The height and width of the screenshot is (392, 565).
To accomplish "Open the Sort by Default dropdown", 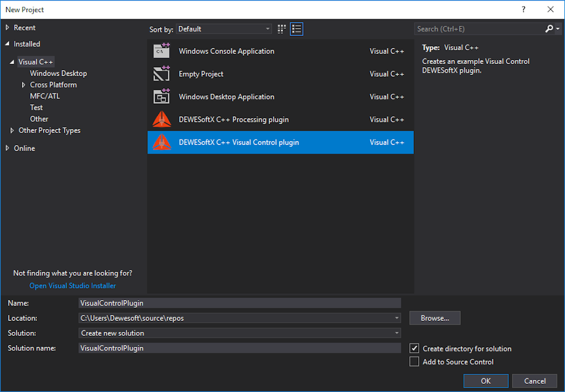I will [224, 29].
